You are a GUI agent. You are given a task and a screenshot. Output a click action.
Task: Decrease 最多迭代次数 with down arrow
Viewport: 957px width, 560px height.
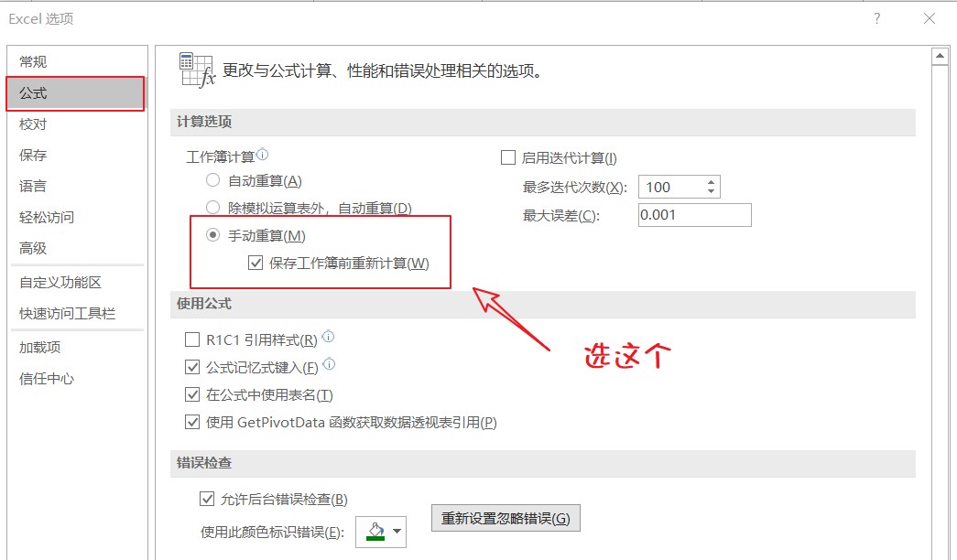pos(711,191)
